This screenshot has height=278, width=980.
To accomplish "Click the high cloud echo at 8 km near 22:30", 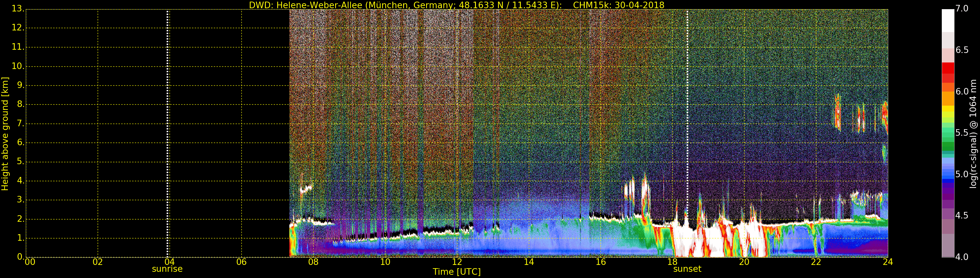I will pos(837,112).
